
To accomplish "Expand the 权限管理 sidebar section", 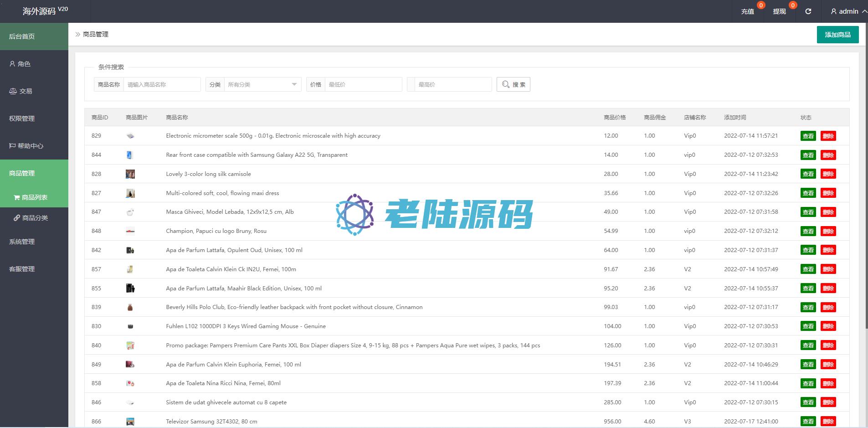I will (22, 119).
